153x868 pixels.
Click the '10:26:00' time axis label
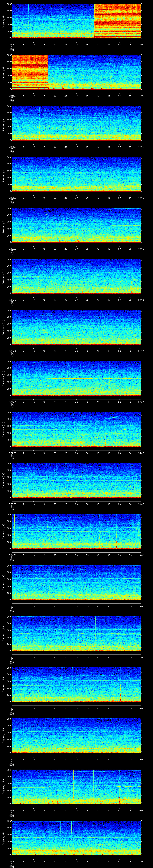[12, 657]
